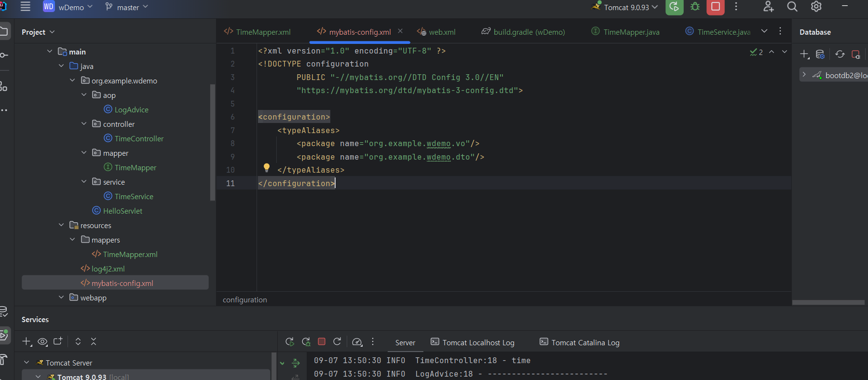Collapse the resources folder
The width and height of the screenshot is (868, 380).
click(x=61, y=225)
